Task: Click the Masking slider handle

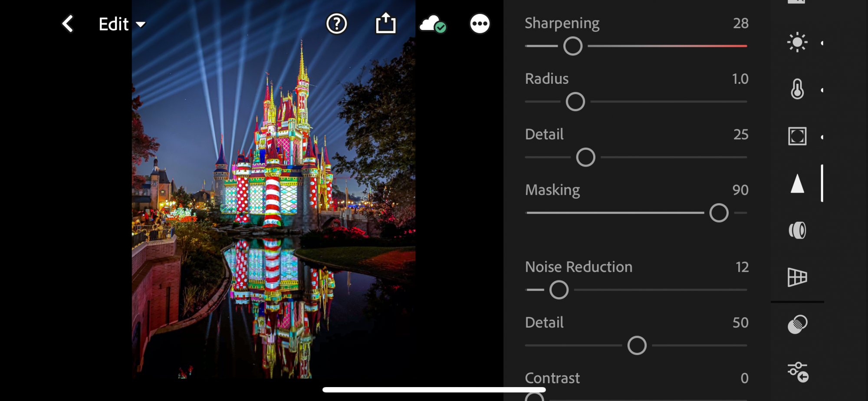Action: point(719,213)
